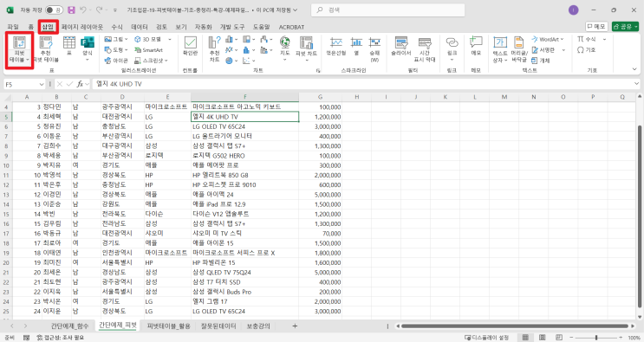Click the Text Box (텍스트 상자) button

[x=500, y=49]
